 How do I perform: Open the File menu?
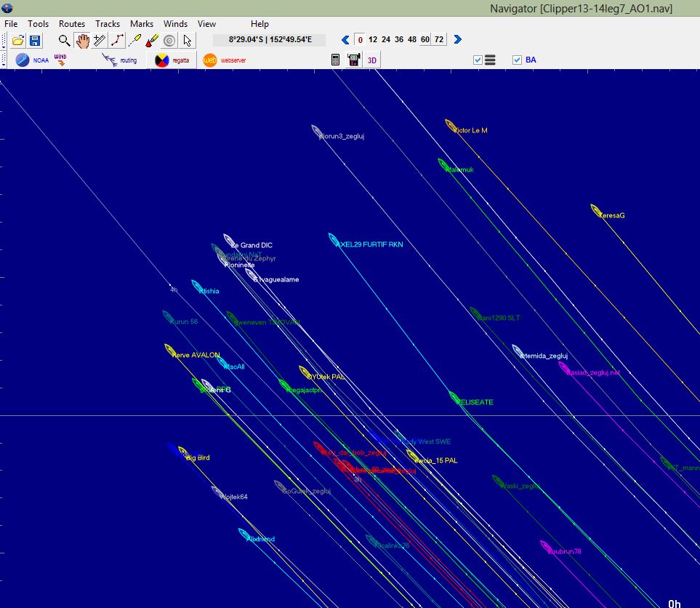click(x=11, y=24)
